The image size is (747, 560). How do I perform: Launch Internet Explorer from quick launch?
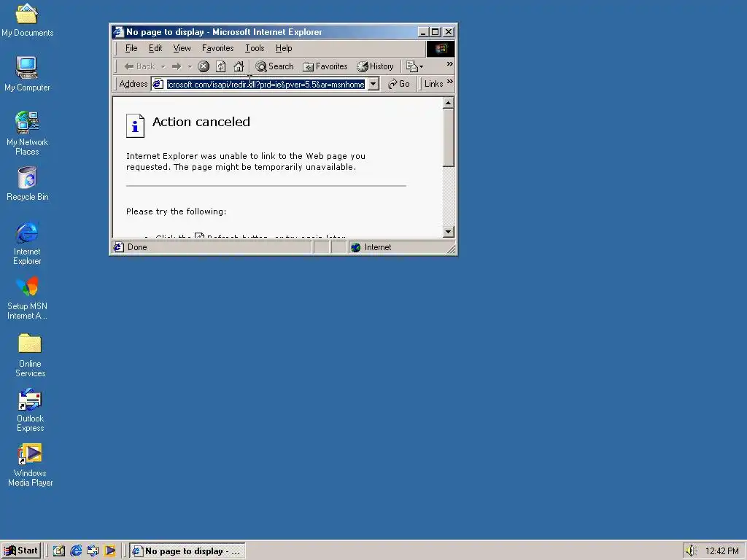76,551
